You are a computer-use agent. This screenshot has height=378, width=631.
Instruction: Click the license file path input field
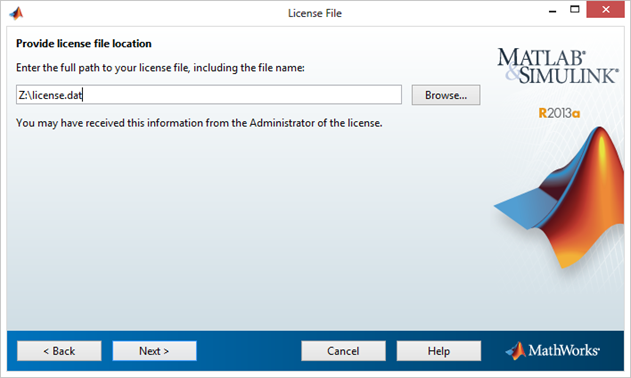click(x=209, y=95)
